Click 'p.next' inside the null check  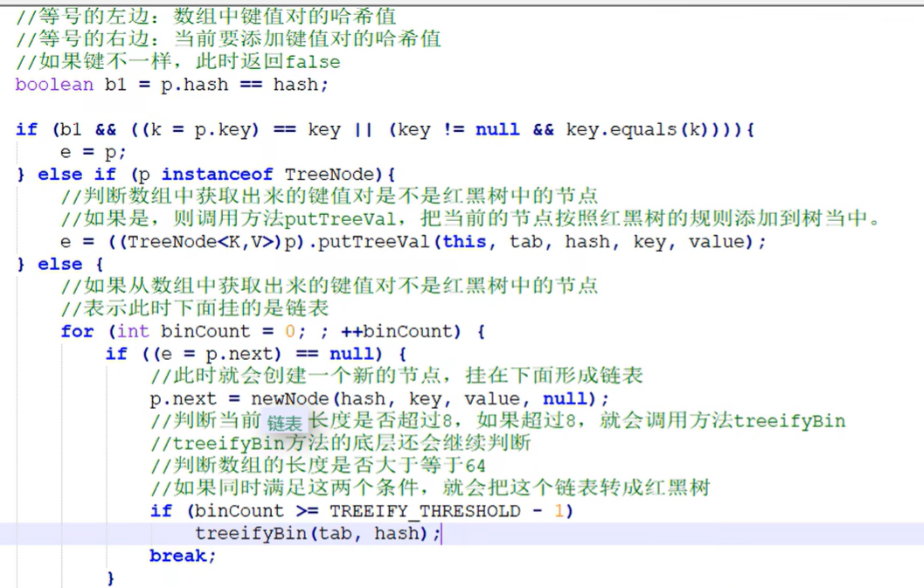click(240, 354)
